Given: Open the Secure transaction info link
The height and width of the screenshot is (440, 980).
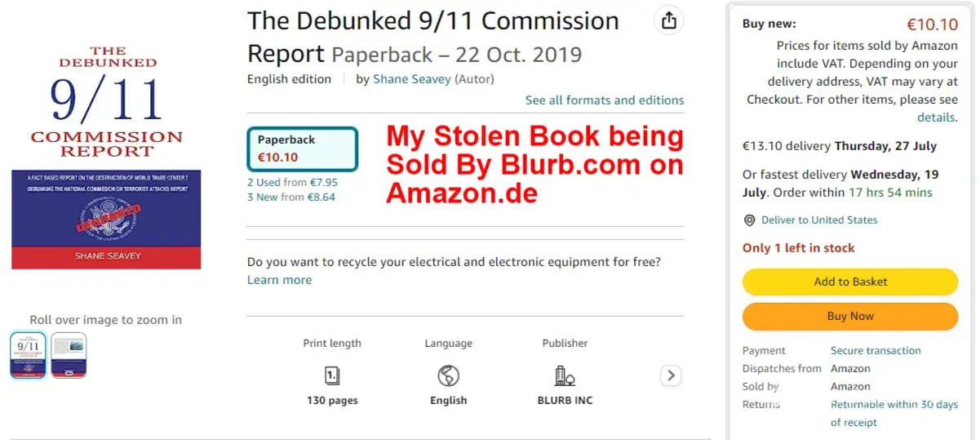Looking at the screenshot, I should pos(876,351).
